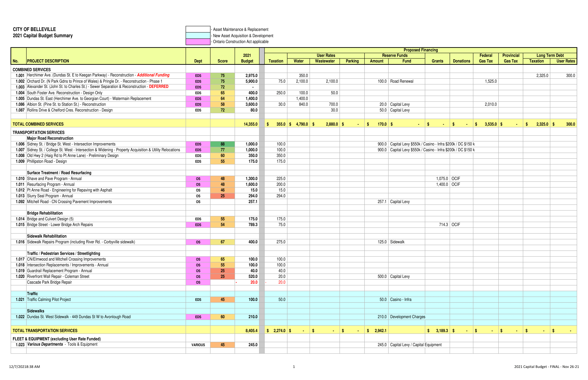Select Phillipston Road - Design row
This screenshot has width=588, height=380.
(x=47, y=161)
